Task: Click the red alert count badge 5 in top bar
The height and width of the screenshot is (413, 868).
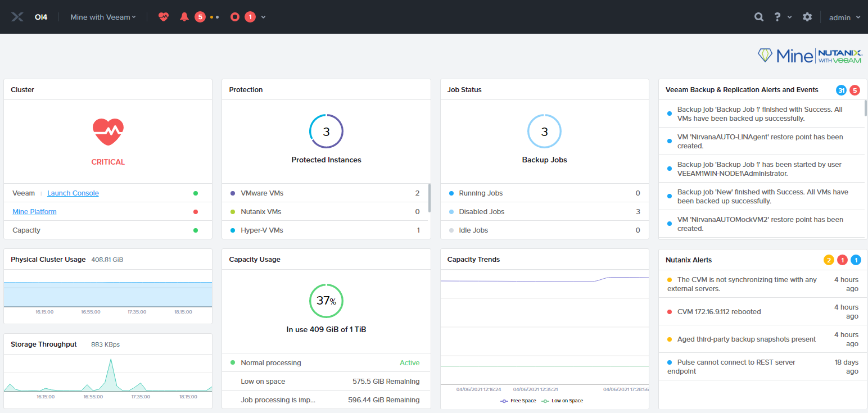Action: click(x=200, y=17)
